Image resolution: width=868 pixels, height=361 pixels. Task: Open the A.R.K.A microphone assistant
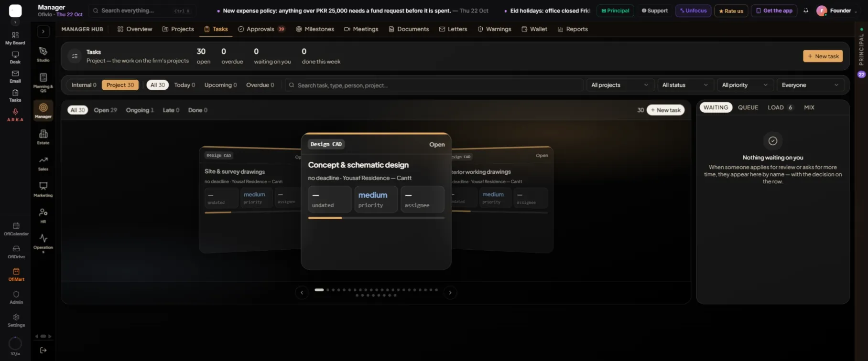tap(15, 115)
